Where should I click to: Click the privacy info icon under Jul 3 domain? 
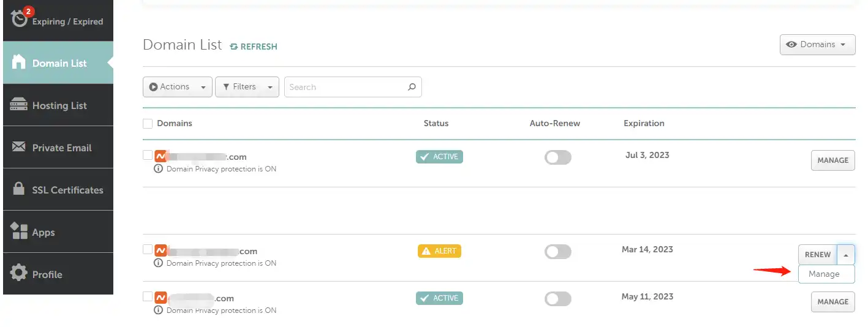click(159, 169)
